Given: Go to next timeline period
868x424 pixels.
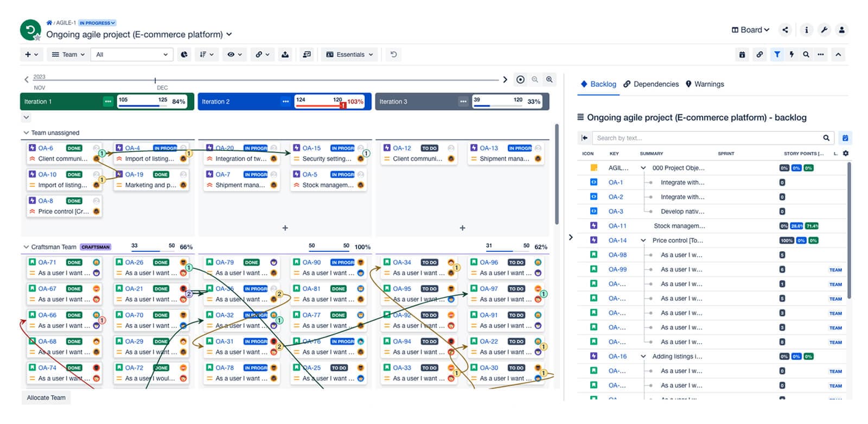Looking at the screenshot, I should point(505,80).
